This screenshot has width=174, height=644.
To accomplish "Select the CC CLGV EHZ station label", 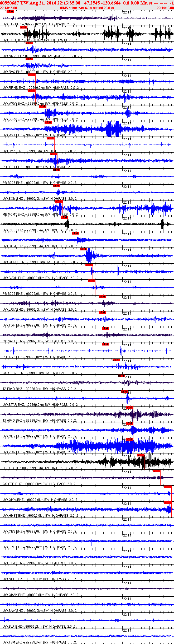I will click(x=40, y=373).
